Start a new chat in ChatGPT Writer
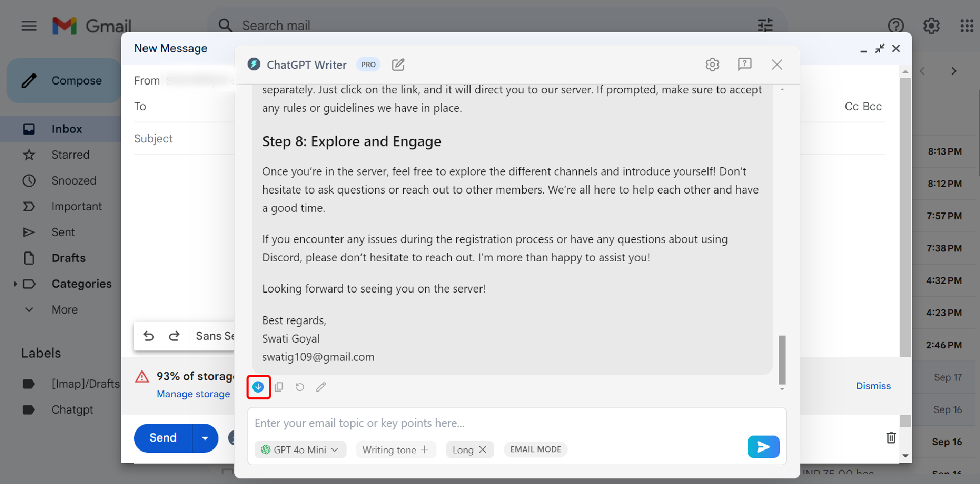 tap(398, 65)
